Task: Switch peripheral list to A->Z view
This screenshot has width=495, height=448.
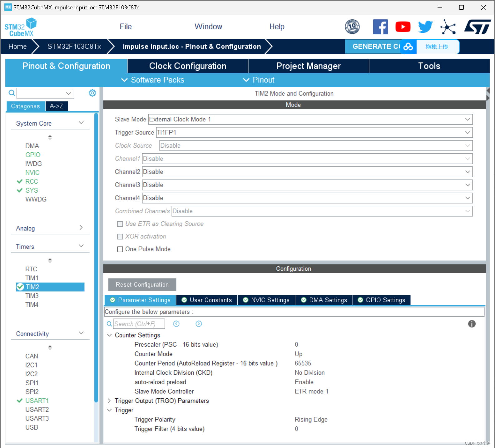Action: click(x=57, y=106)
